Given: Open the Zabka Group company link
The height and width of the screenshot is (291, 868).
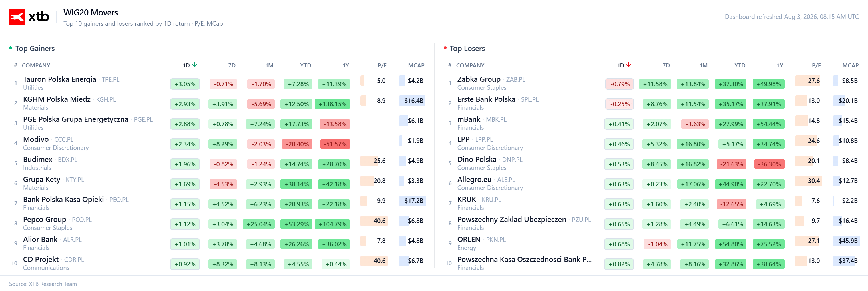Looking at the screenshot, I should (479, 79).
